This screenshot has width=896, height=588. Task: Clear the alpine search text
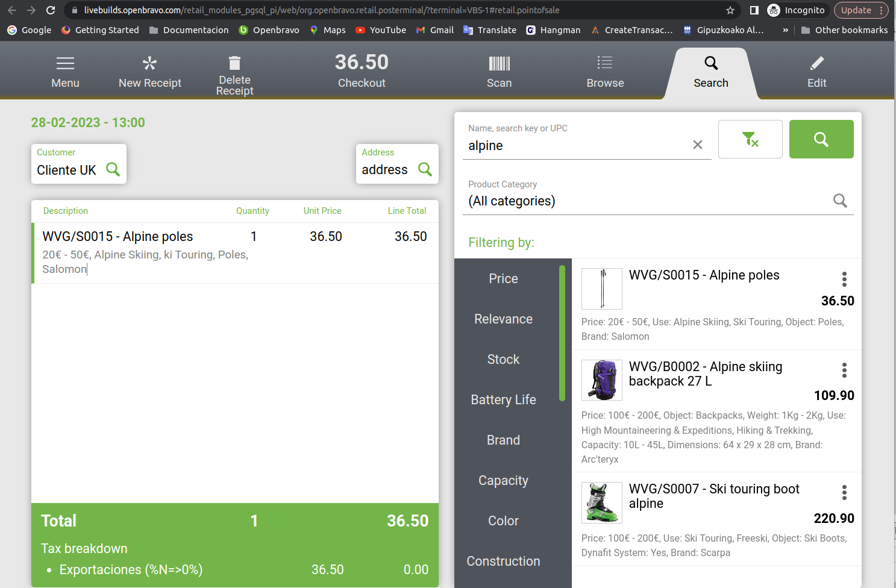tap(698, 145)
